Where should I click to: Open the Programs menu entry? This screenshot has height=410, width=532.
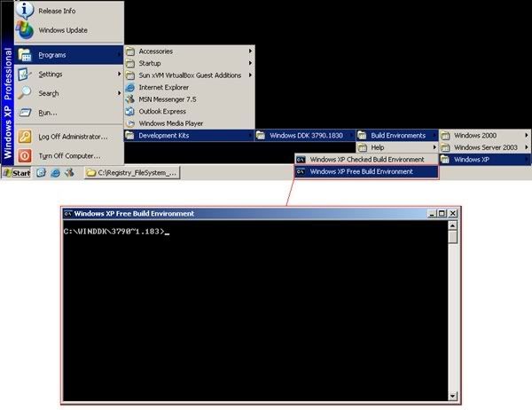[69, 55]
